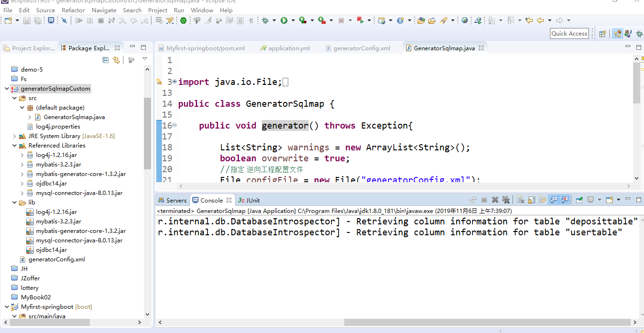
Task: Click the Save All toolbar icon
Action: point(38,20)
